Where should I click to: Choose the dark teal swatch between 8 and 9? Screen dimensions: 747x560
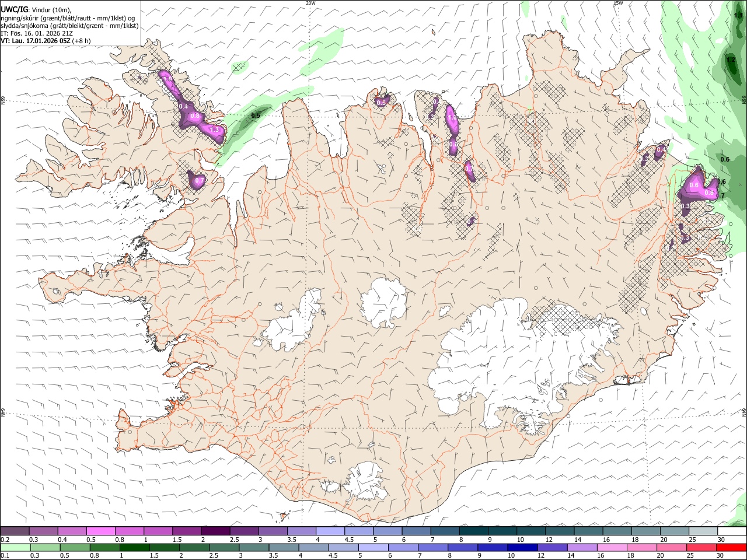pos(474,531)
